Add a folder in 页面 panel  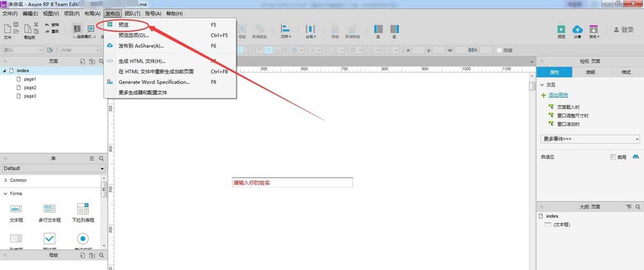click(x=92, y=61)
